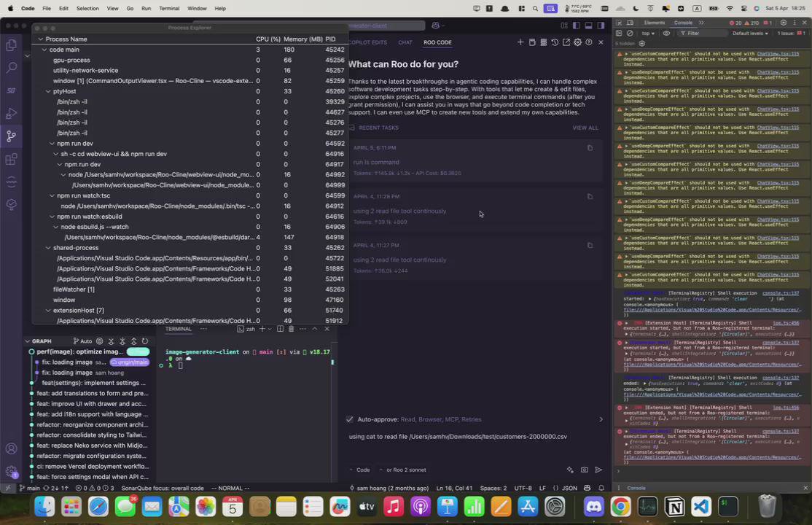Open DevTools settings gear
Screen dimensions: 812x525
click(x=784, y=23)
